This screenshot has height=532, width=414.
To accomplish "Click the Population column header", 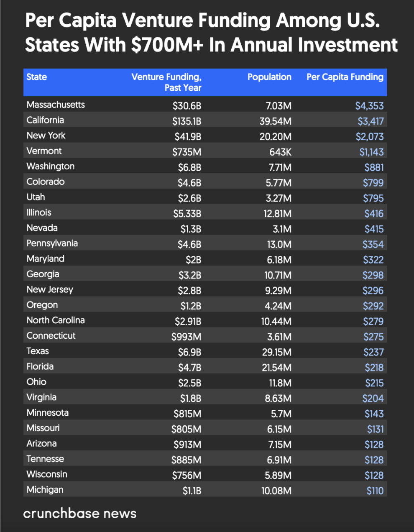I will (269, 77).
